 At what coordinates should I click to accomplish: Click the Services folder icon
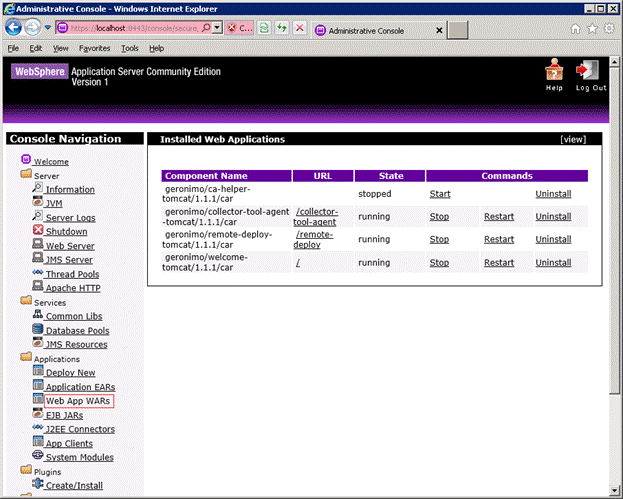tap(26, 300)
